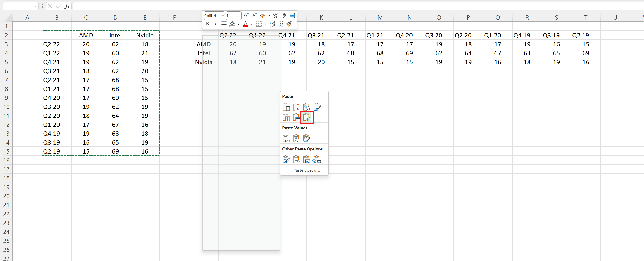The image size is (644, 261).
Task: Open the Calibri font dropdown
Action: [x=222, y=16]
